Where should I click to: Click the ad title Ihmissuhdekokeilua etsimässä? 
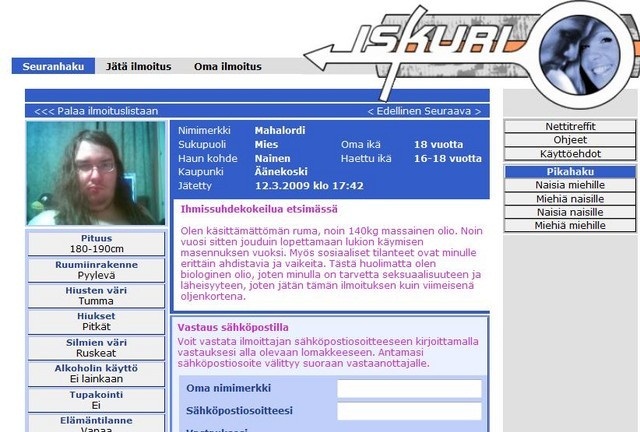coord(259,209)
